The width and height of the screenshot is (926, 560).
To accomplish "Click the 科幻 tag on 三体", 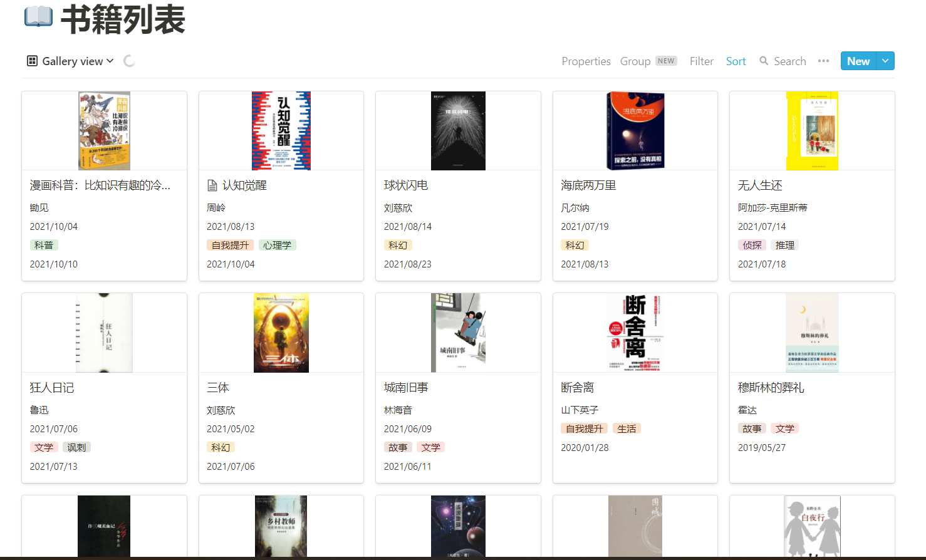I will point(221,447).
